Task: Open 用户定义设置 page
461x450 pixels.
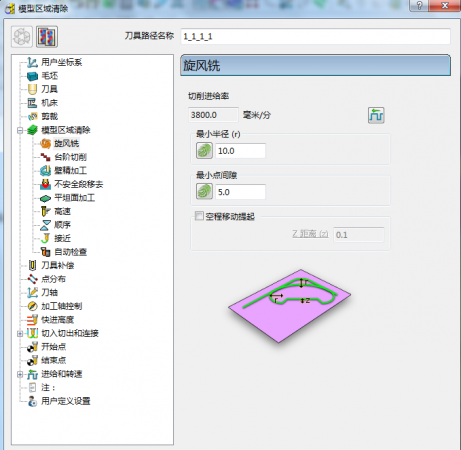Action: click(x=66, y=401)
